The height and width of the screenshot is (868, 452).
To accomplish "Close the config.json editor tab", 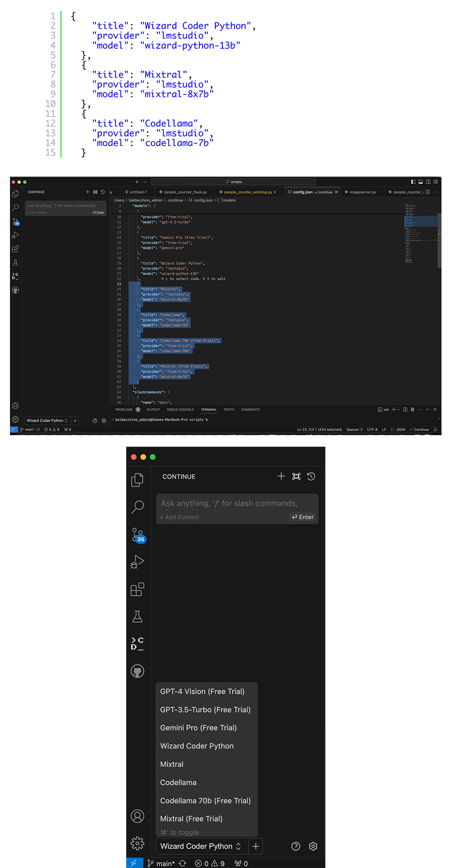I will tap(336, 192).
